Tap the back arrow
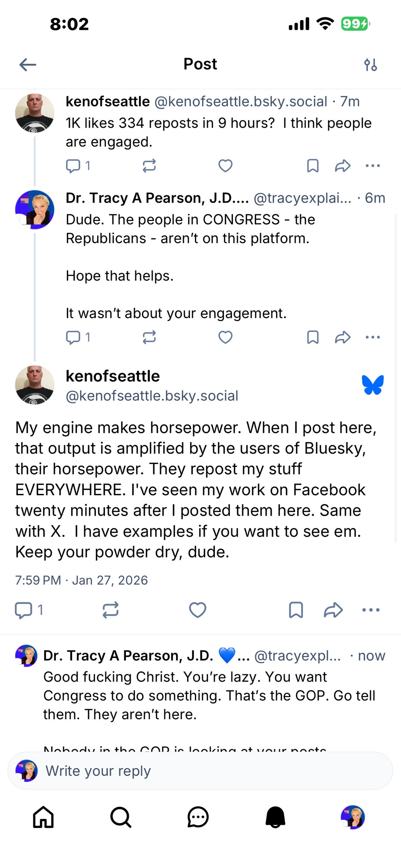Screen dimensions: 401x868 pyautogui.click(x=28, y=65)
